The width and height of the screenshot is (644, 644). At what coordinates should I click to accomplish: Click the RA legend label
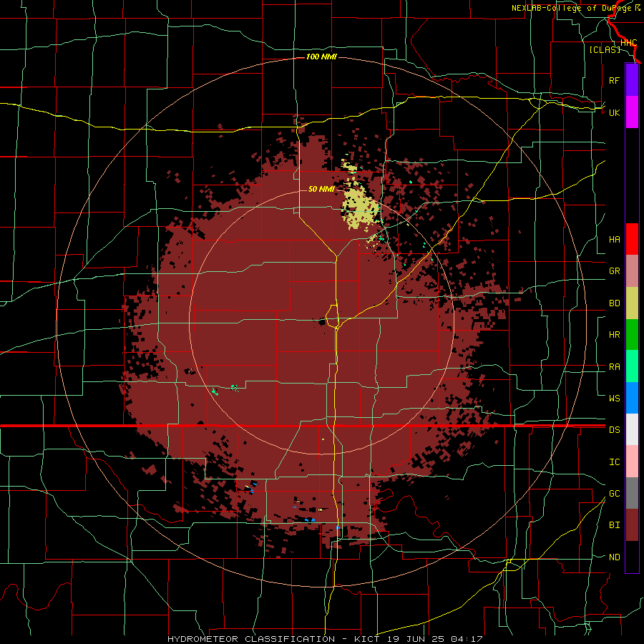tap(615, 367)
